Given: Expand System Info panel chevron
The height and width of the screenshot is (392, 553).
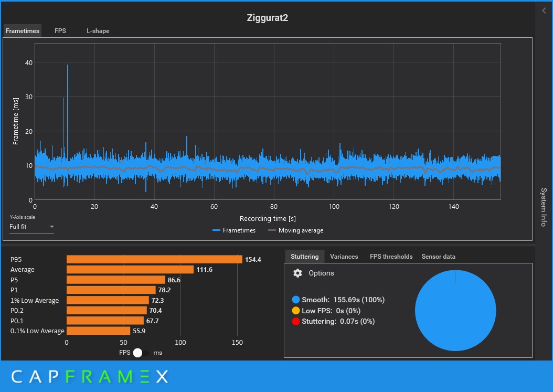Looking at the screenshot, I should coord(544,10).
